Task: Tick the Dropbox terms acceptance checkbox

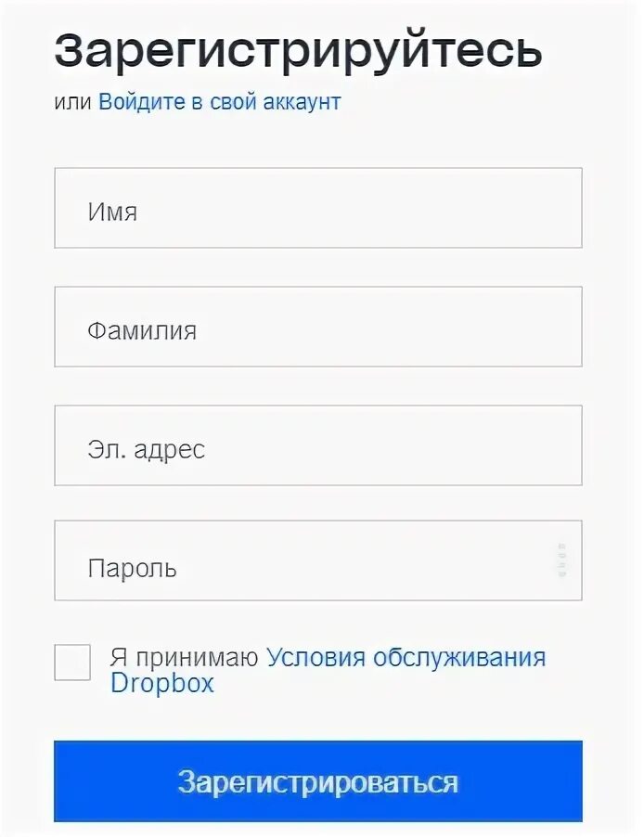Action: point(72,663)
